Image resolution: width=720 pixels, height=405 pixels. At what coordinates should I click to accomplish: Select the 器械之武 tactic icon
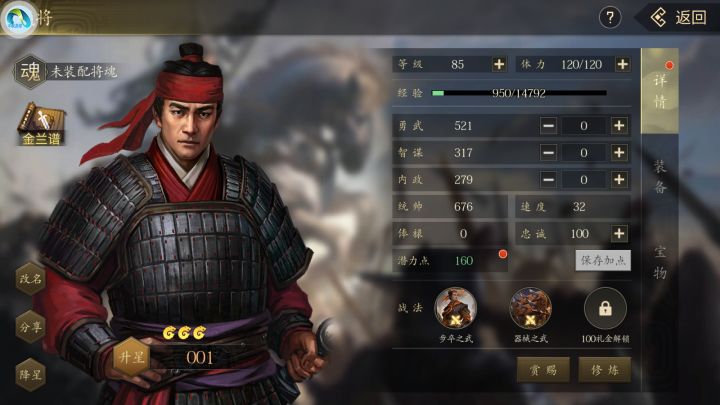[x=530, y=308]
